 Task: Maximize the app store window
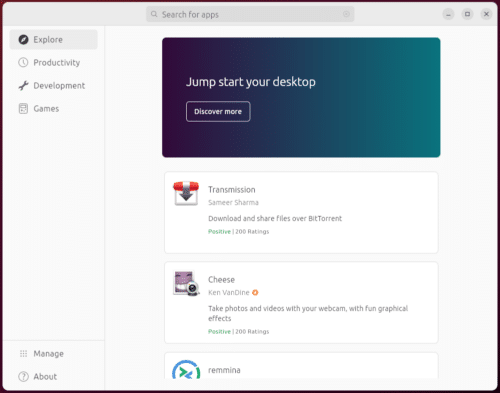(467, 14)
